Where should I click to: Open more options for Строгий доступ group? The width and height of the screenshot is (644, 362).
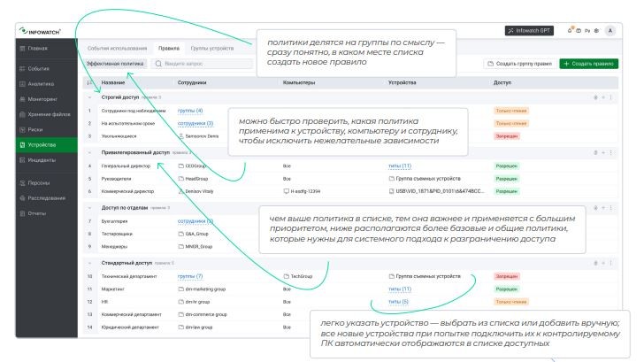pyautogui.click(x=610, y=97)
